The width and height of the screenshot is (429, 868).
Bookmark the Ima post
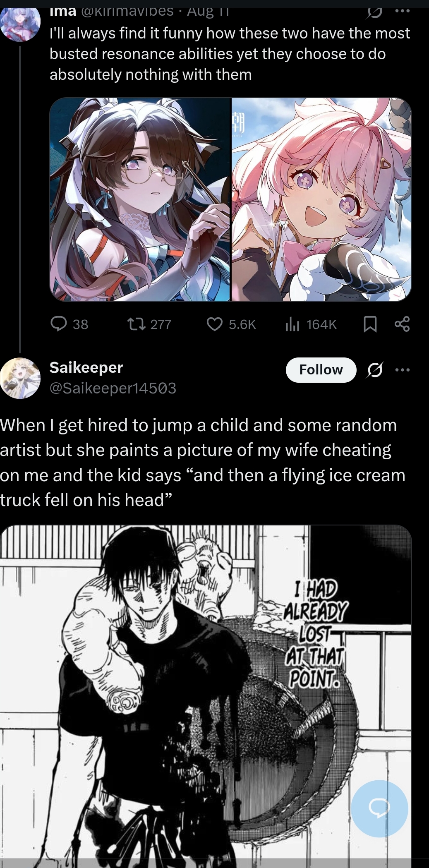click(370, 324)
